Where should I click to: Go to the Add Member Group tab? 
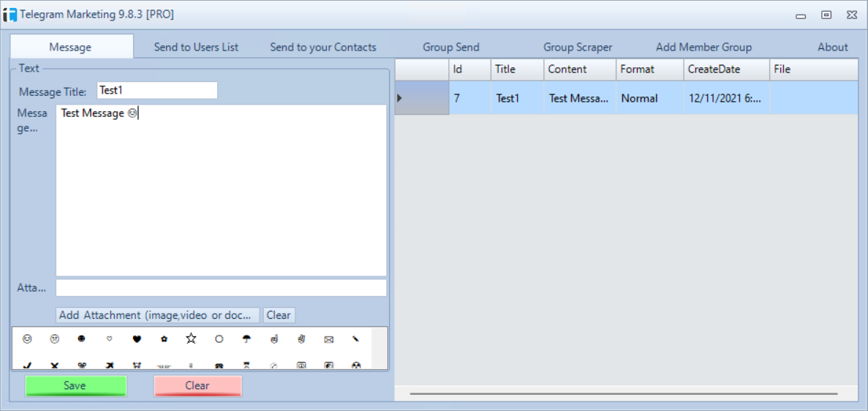703,47
